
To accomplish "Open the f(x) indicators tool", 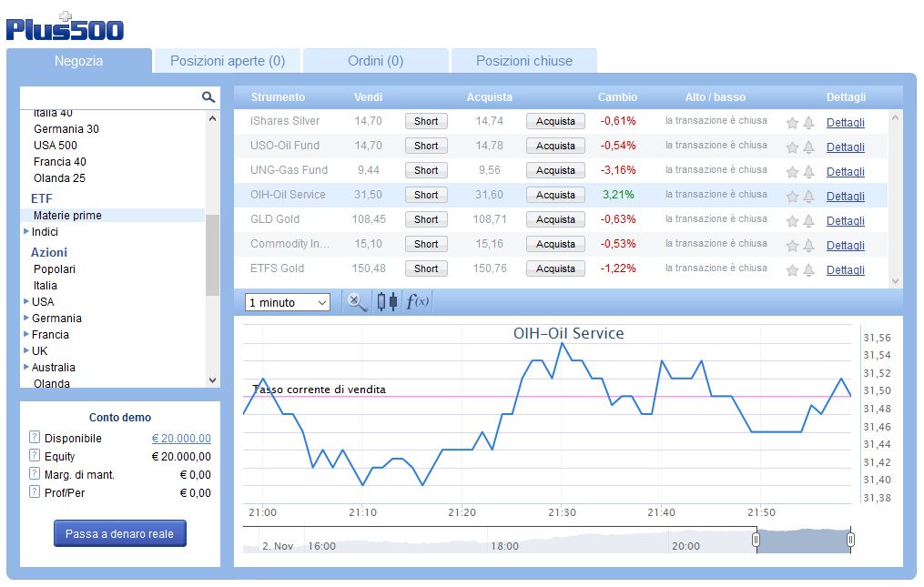I will click(417, 302).
